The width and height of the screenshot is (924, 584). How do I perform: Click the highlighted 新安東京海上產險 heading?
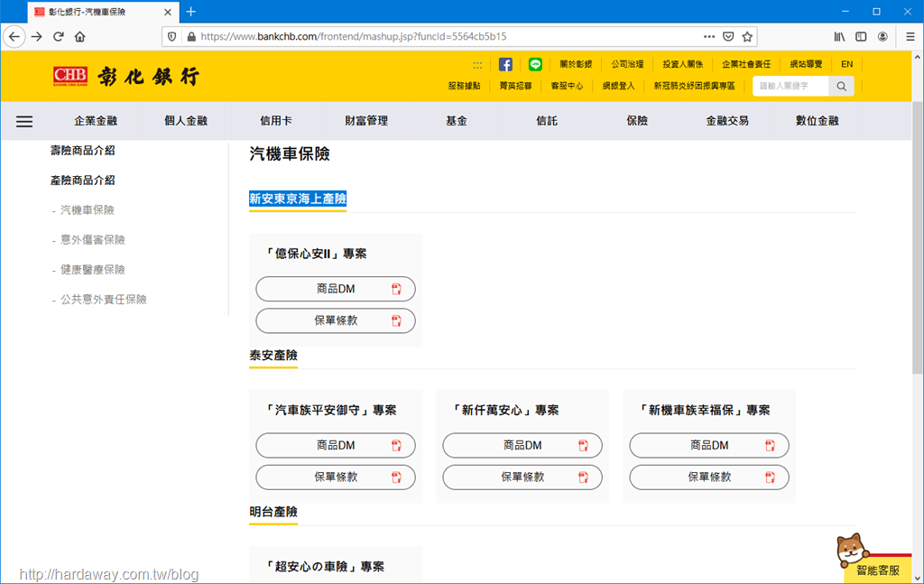point(298,199)
